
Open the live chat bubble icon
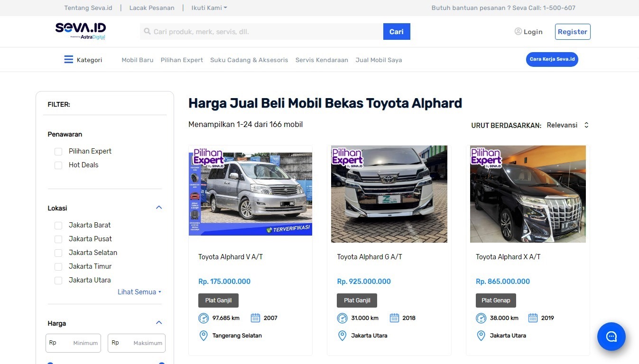[611, 337]
